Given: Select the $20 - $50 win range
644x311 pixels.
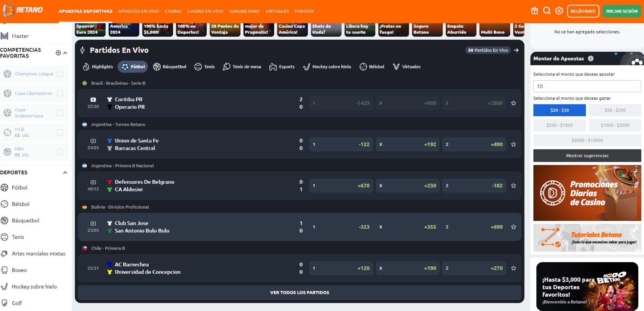Looking at the screenshot, I should [x=559, y=110].
